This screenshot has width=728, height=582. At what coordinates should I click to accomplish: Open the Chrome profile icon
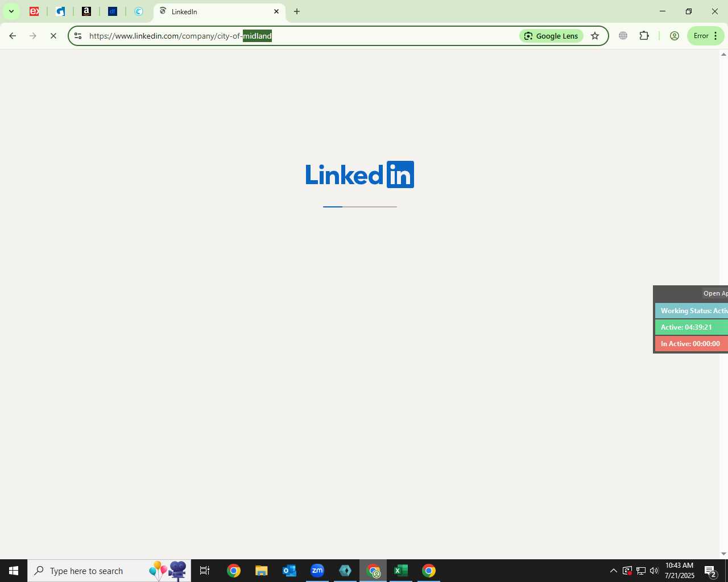[x=675, y=36]
